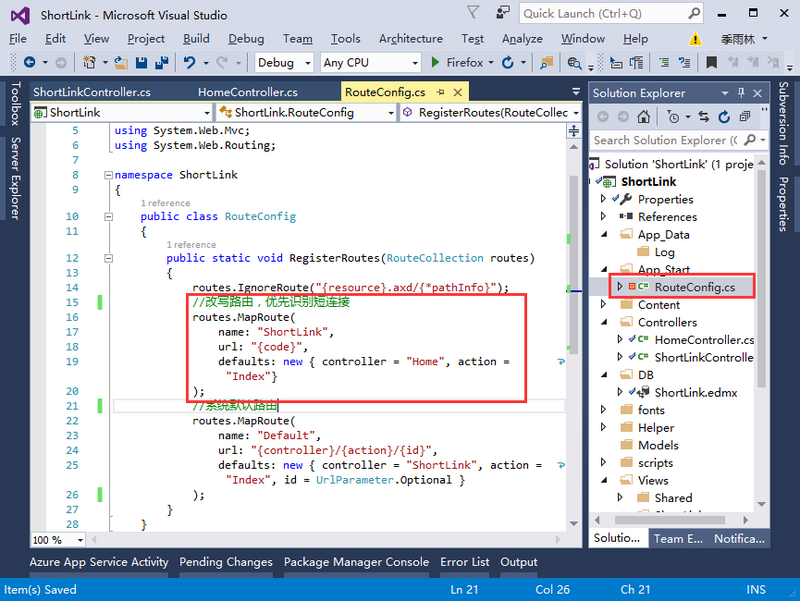Viewport: 800px width, 601px height.
Task: Collapse the Controllers folder node
Action: (604, 322)
